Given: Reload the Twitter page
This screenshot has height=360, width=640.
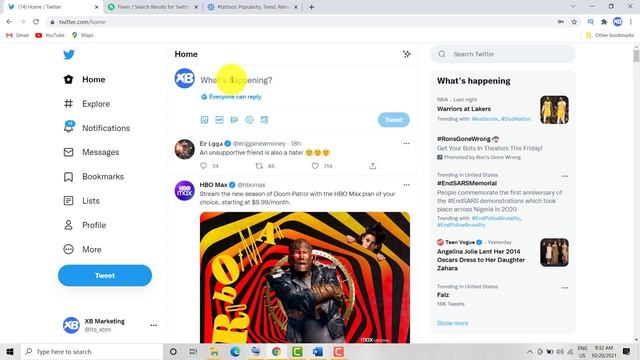Looking at the screenshot, I should [36, 22].
